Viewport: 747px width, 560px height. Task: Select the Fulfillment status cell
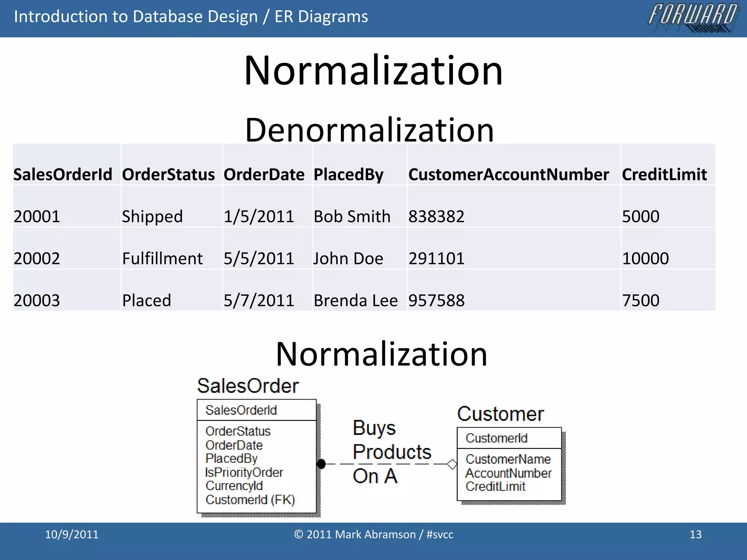coord(162,258)
